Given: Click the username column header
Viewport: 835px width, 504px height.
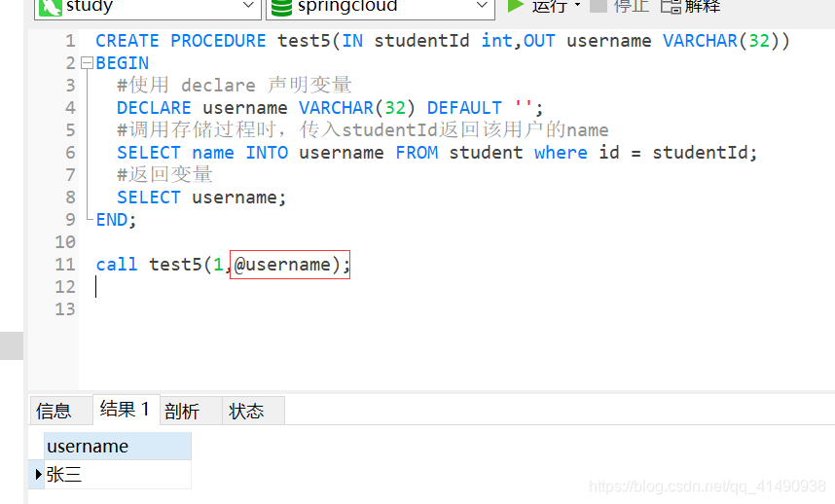Looking at the screenshot, I should [117, 446].
